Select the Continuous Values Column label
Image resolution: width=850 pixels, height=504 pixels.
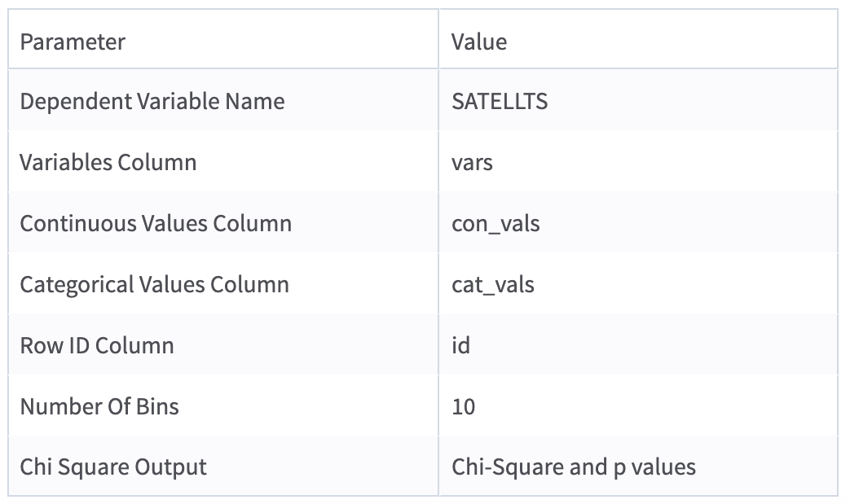click(156, 223)
